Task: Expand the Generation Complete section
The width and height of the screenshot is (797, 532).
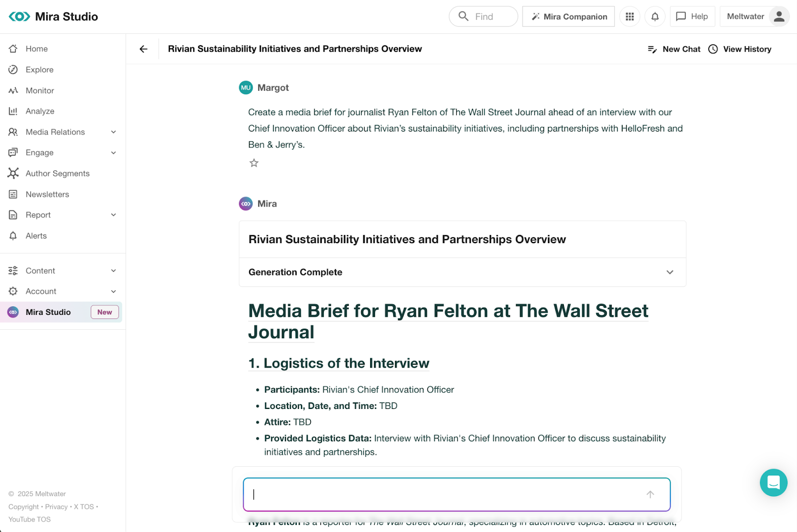Action: click(463, 272)
